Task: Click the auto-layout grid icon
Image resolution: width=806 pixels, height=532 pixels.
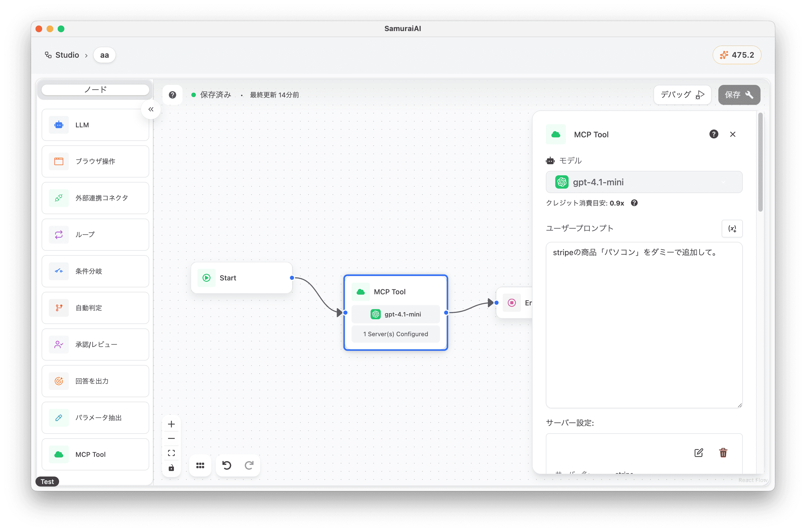Action: point(200,465)
